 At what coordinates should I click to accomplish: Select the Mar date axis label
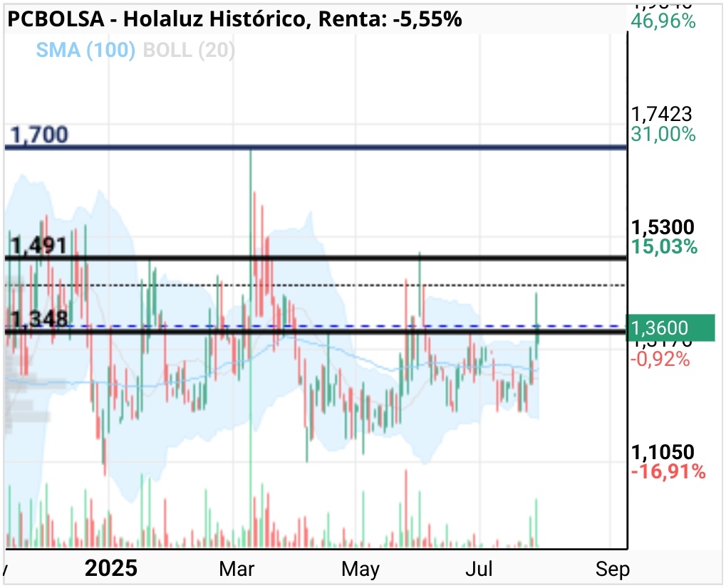(237, 569)
